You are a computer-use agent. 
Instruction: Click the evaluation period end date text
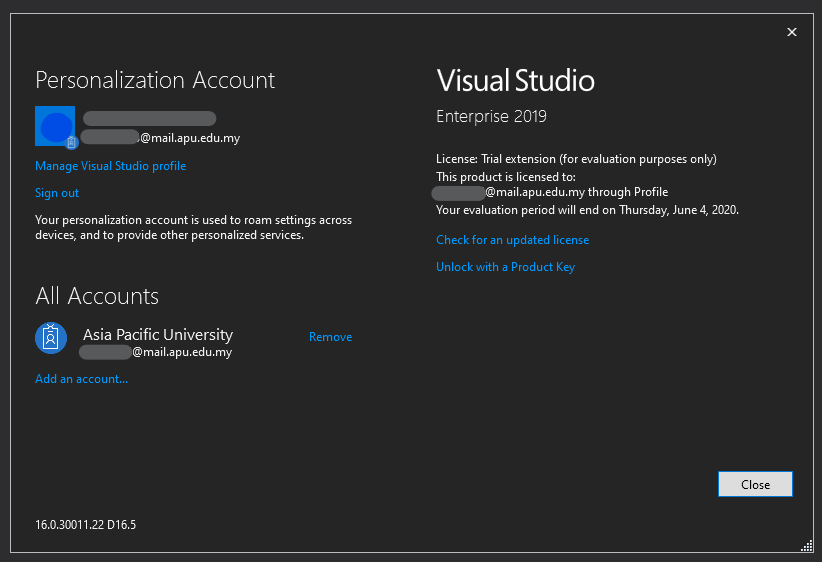(587, 210)
